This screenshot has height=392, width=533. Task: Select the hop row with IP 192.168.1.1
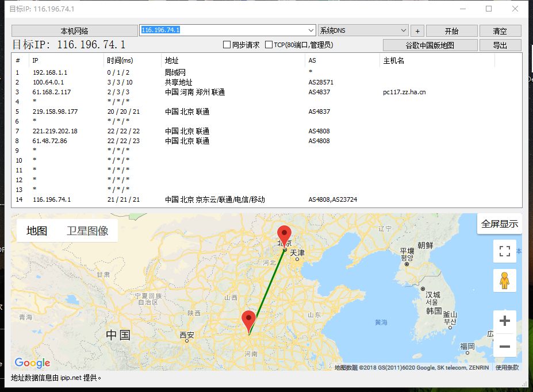point(267,72)
